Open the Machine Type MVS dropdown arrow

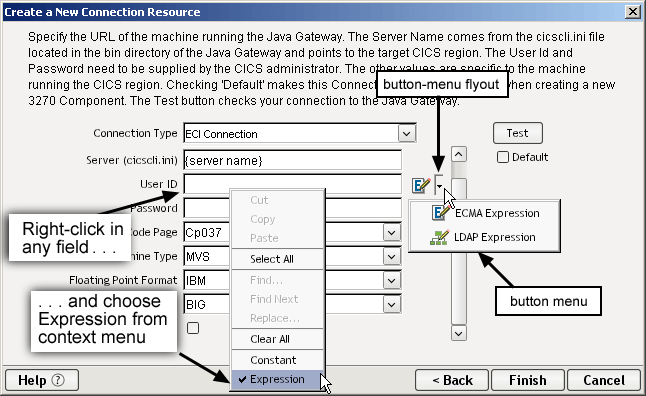[391, 257]
